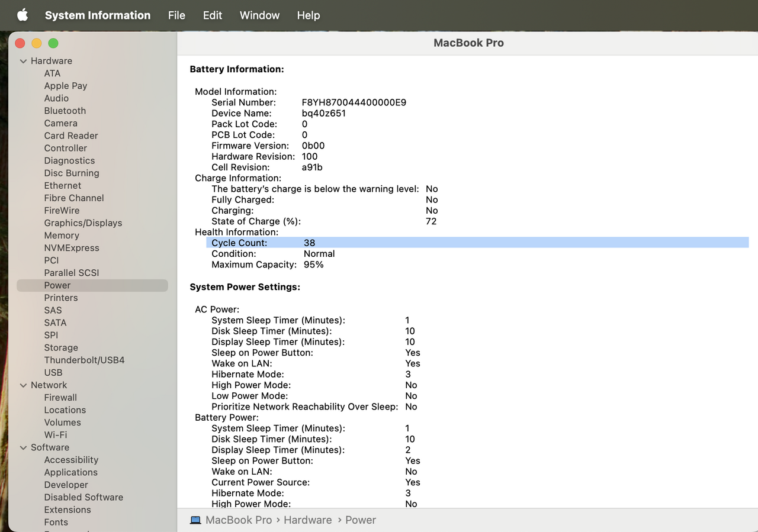Select Parallel SCSI in the sidebar

coord(72,273)
